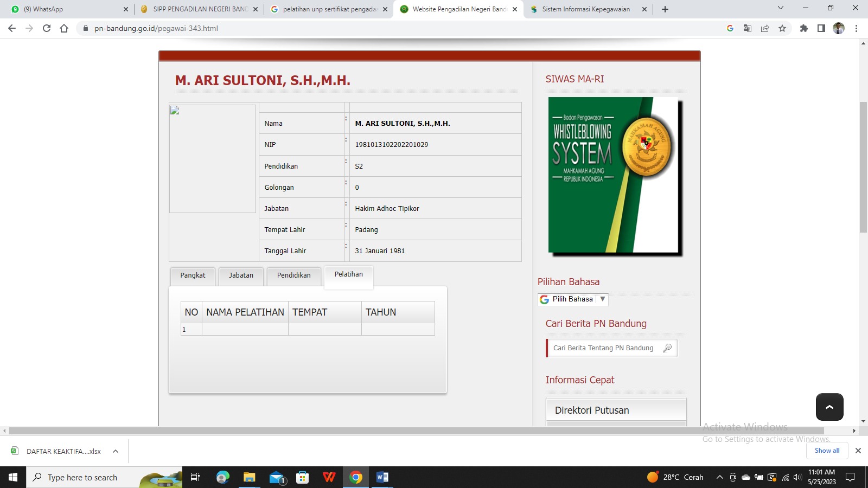868x488 pixels.
Task: Select the Jabatan tab
Action: pyautogui.click(x=241, y=275)
